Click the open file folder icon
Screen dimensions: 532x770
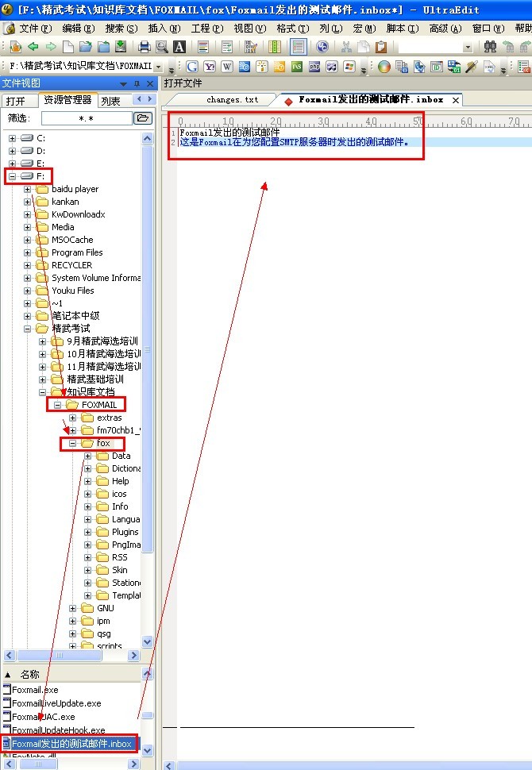86,47
